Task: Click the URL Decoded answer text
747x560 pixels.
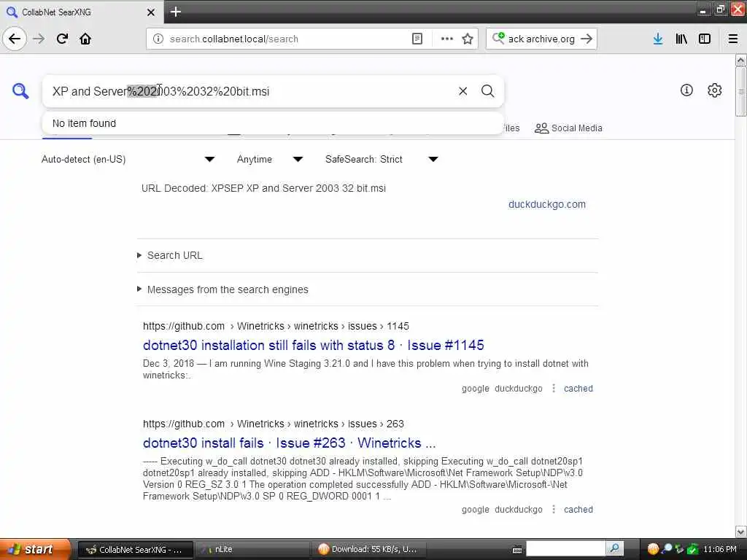Action: pyautogui.click(x=263, y=188)
